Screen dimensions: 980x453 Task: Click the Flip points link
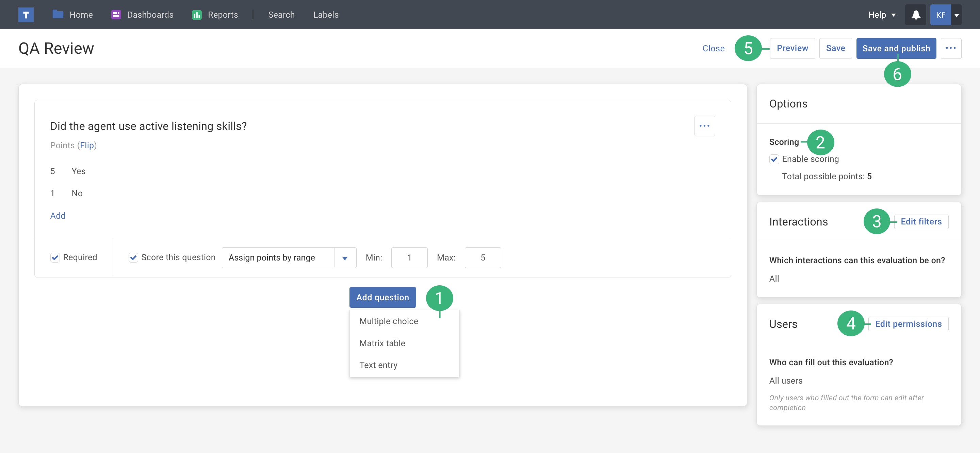tap(87, 145)
